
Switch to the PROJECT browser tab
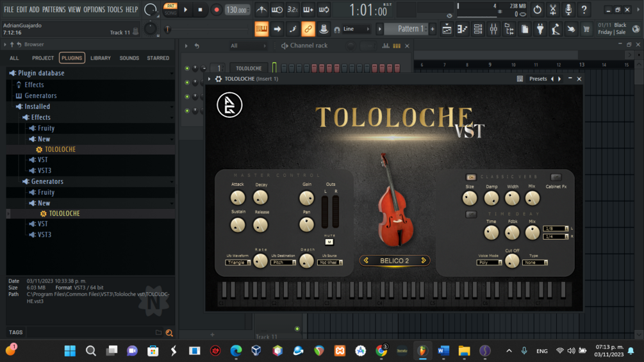point(43,58)
